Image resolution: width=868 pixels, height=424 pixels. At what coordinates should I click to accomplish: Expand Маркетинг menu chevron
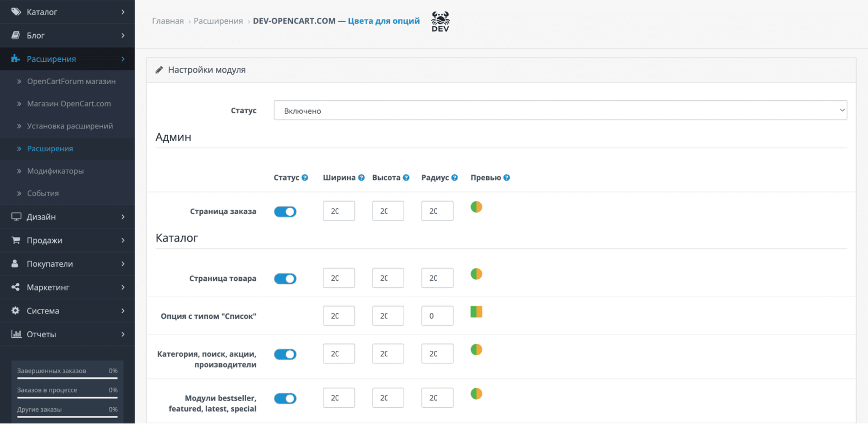click(123, 287)
